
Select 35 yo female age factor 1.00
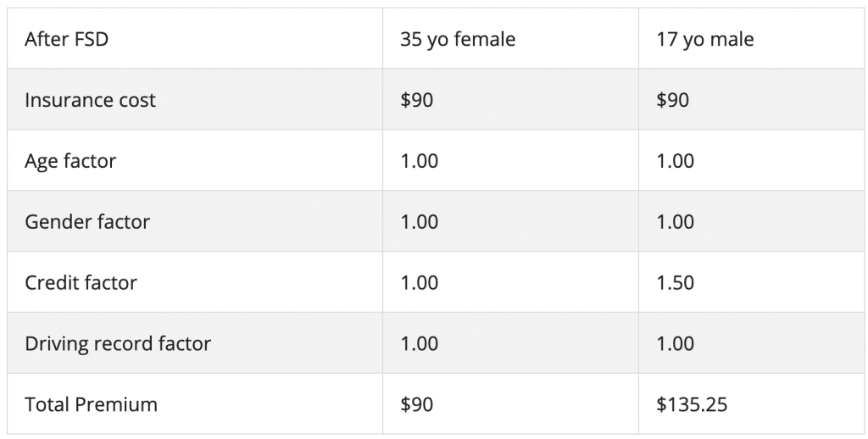[x=420, y=161]
